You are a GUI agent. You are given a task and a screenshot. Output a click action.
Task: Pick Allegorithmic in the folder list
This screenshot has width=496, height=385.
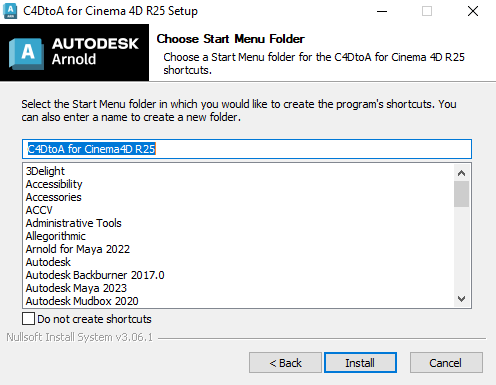pyautogui.click(x=56, y=236)
